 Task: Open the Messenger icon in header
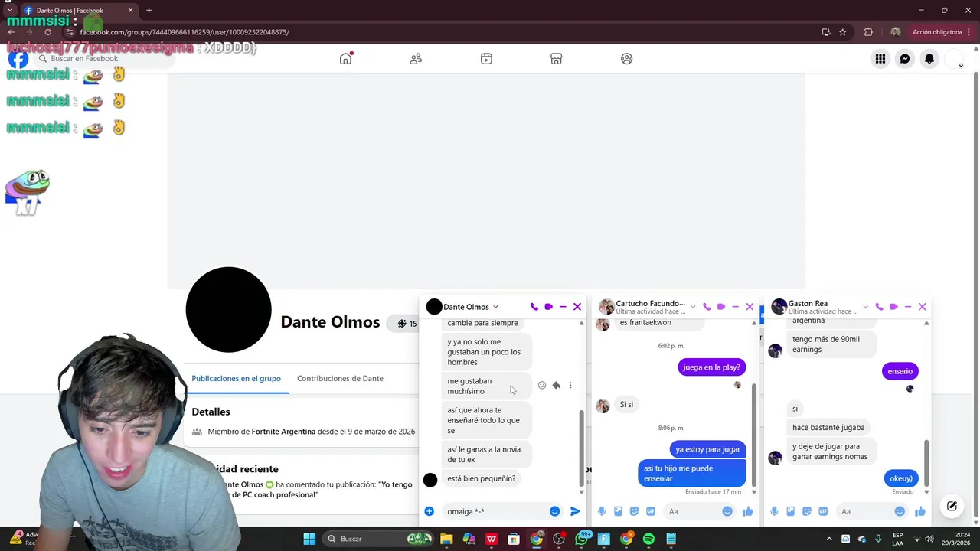(x=905, y=59)
